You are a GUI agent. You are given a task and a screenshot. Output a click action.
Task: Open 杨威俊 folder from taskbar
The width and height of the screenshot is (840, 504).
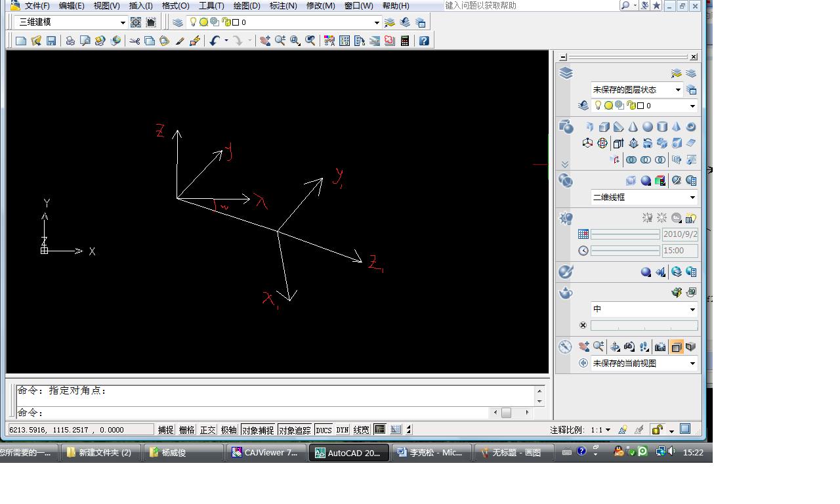click(x=184, y=452)
